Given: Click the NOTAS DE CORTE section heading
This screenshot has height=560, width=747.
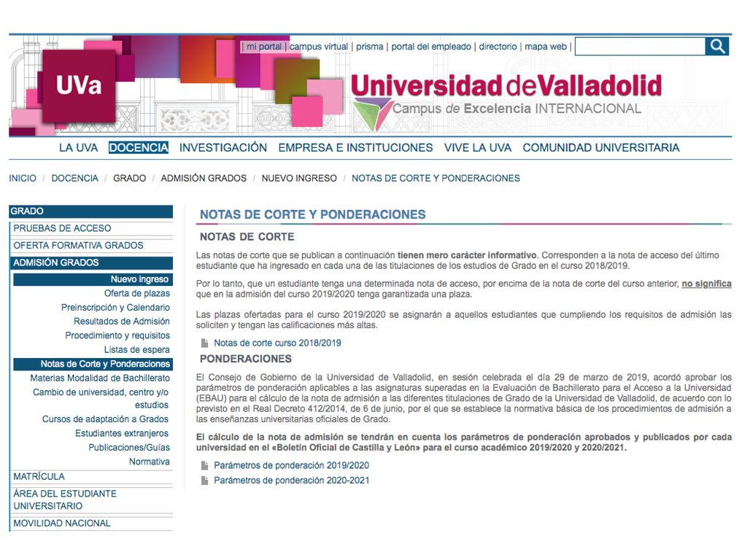Looking at the screenshot, I should [247, 237].
